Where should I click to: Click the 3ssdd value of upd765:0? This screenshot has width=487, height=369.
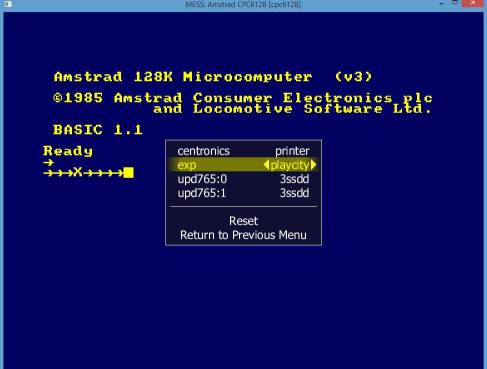click(x=294, y=179)
